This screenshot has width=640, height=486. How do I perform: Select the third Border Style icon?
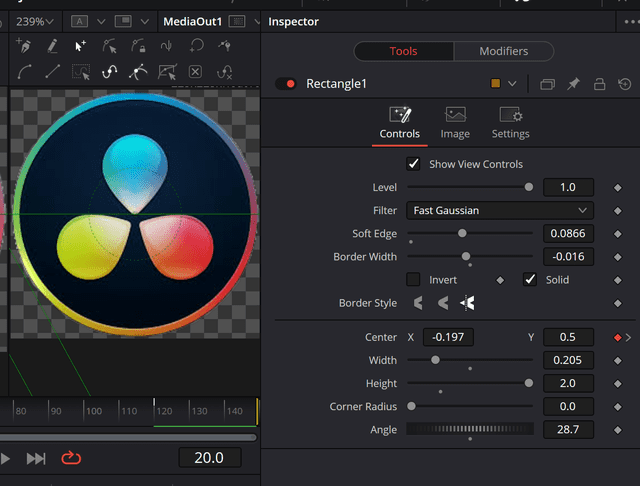point(468,303)
